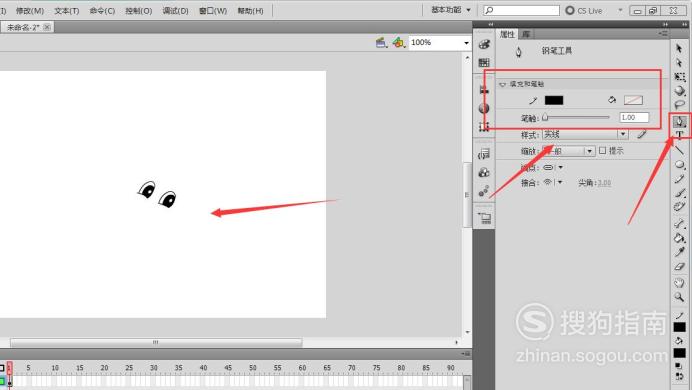The width and height of the screenshot is (692, 390).
Task: Switch to the 库 library tab
Action: [526, 34]
